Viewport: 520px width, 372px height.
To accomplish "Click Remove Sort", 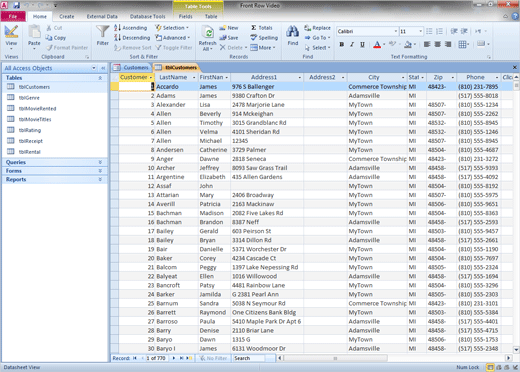I will pyautogui.click(x=133, y=48).
